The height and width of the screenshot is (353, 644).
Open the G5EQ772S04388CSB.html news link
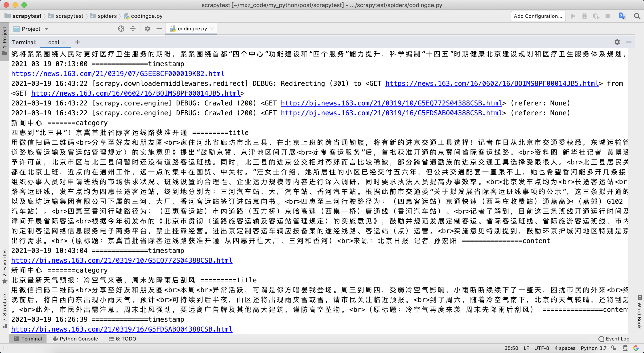click(x=121, y=260)
